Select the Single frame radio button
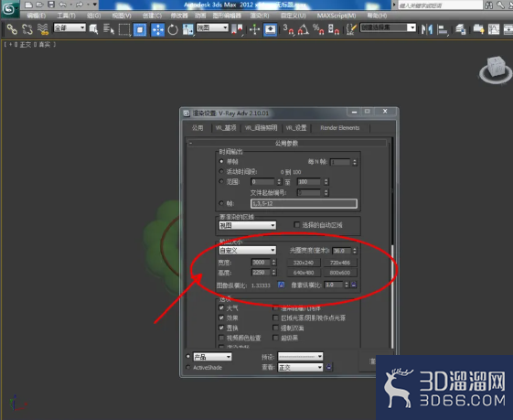Viewport: 513px width, 420px height. click(221, 161)
